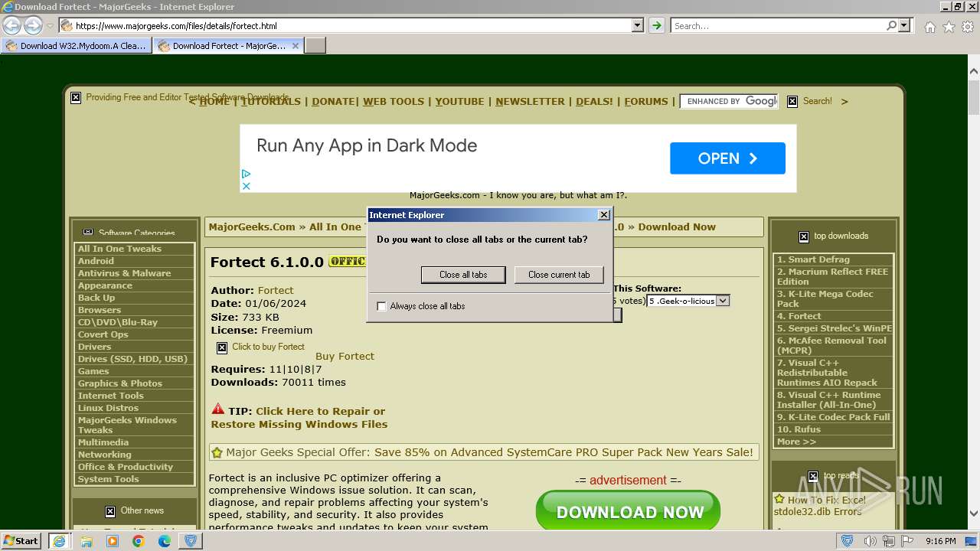Click broken image icon beside top downloads heading
Viewport: 980px width, 551px height.
804,236
